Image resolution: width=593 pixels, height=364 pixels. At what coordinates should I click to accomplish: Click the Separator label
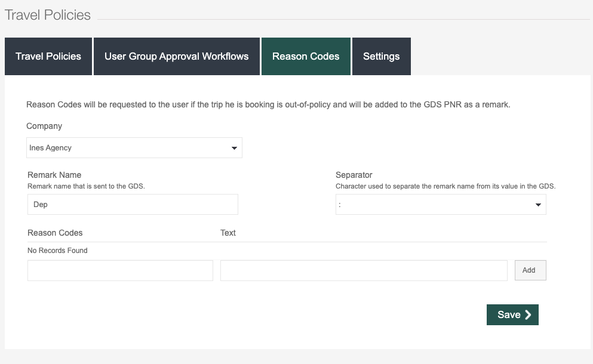354,175
